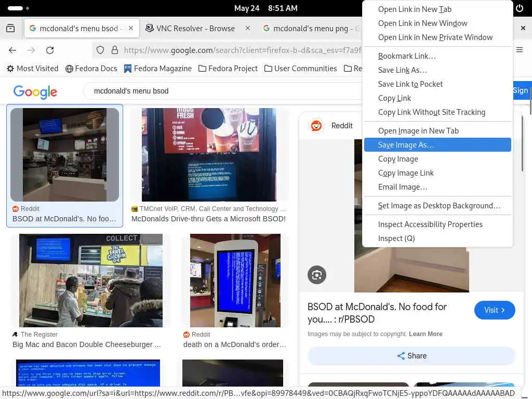This screenshot has height=399, width=532.
Task: Click the Fedora Magazine bookmark icon
Action: pos(128,69)
